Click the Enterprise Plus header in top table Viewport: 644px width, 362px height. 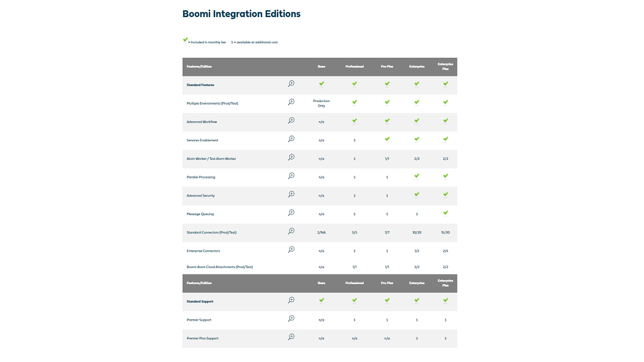(446, 66)
